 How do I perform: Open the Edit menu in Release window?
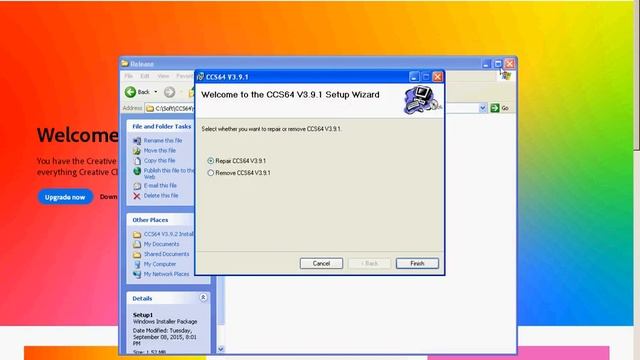[x=145, y=76]
